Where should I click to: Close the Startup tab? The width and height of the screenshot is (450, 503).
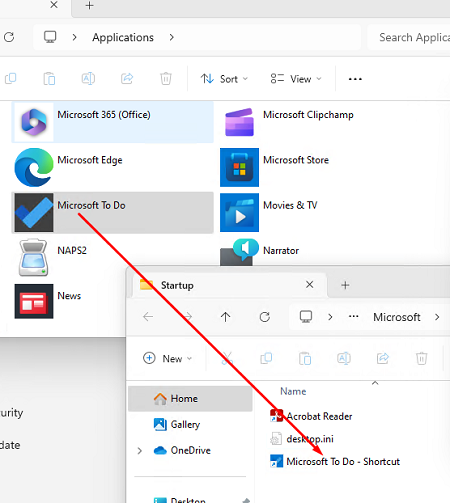coord(310,285)
